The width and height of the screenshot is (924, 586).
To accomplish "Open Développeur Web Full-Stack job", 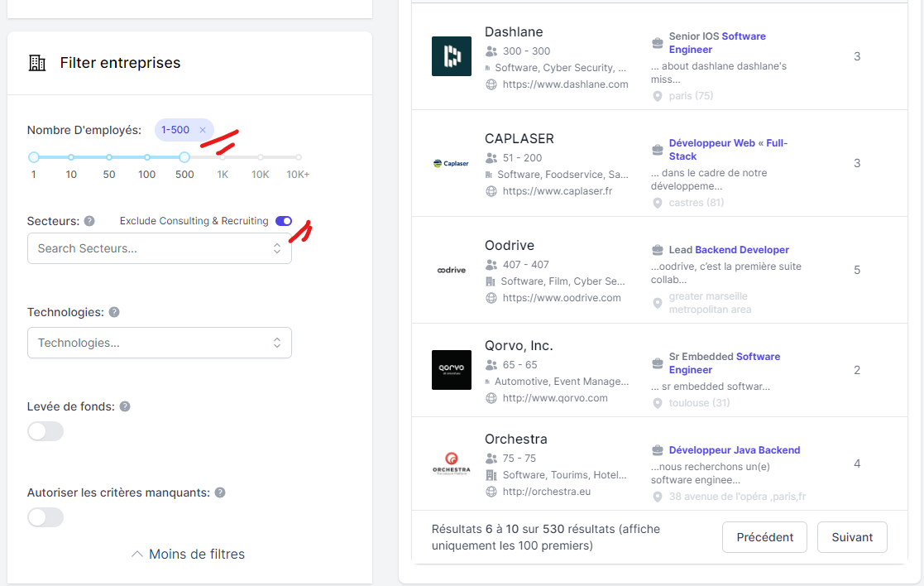I will 728,150.
